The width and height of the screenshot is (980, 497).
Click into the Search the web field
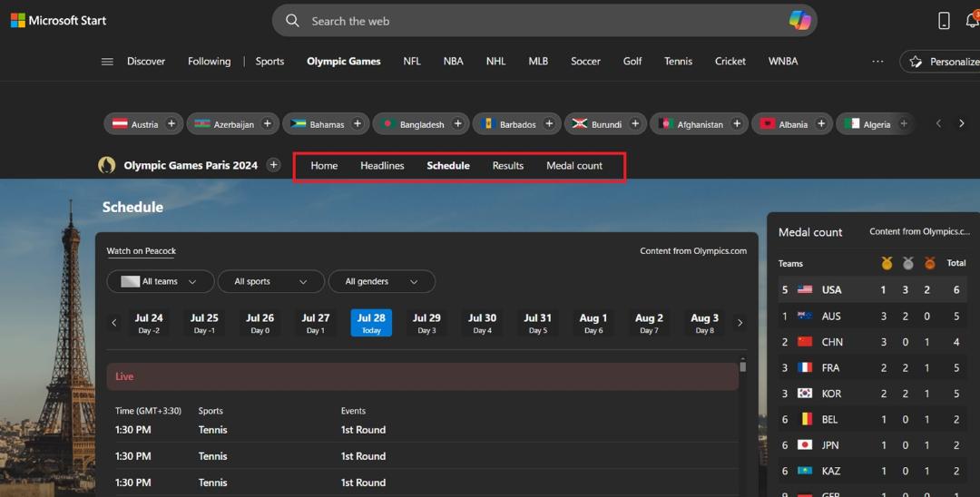tap(544, 21)
